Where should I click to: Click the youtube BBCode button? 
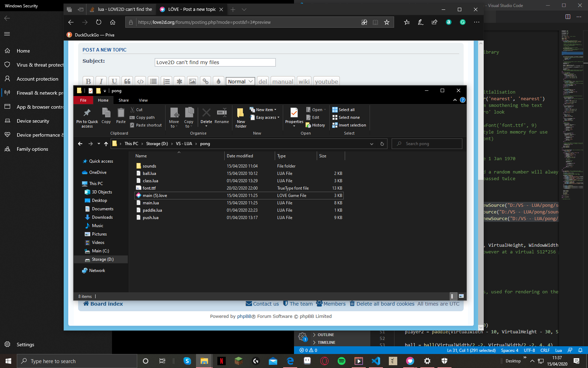click(326, 81)
